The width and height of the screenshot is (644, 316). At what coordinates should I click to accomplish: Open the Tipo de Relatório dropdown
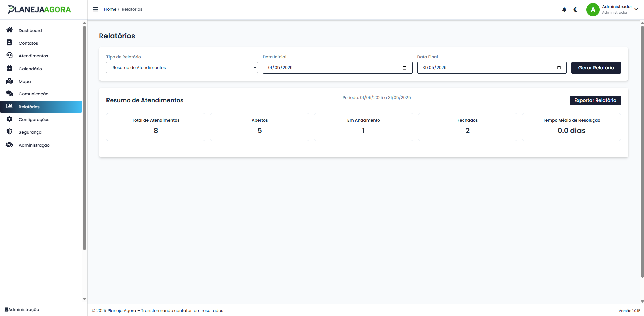182,68
